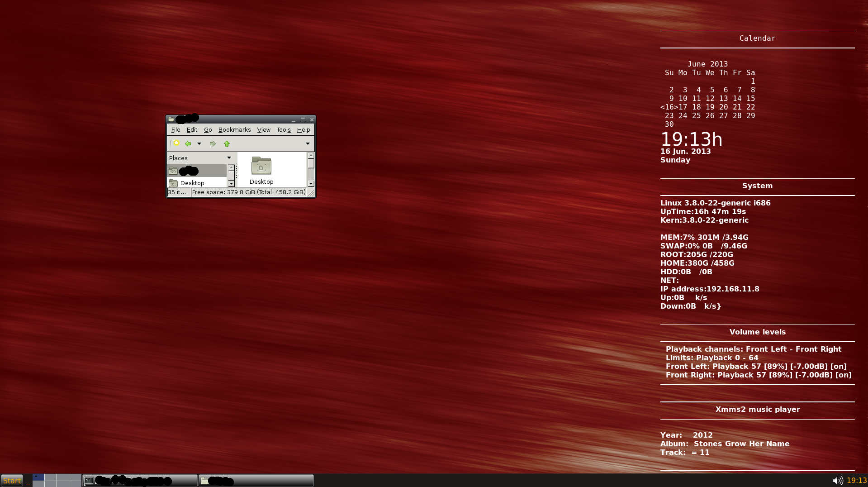Click the file view scrollbar thumb
This screenshot has height=487, width=868.
[311, 163]
